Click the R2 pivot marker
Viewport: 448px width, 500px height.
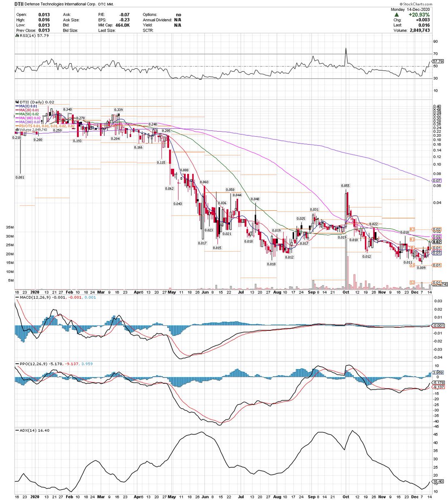pos(413,230)
